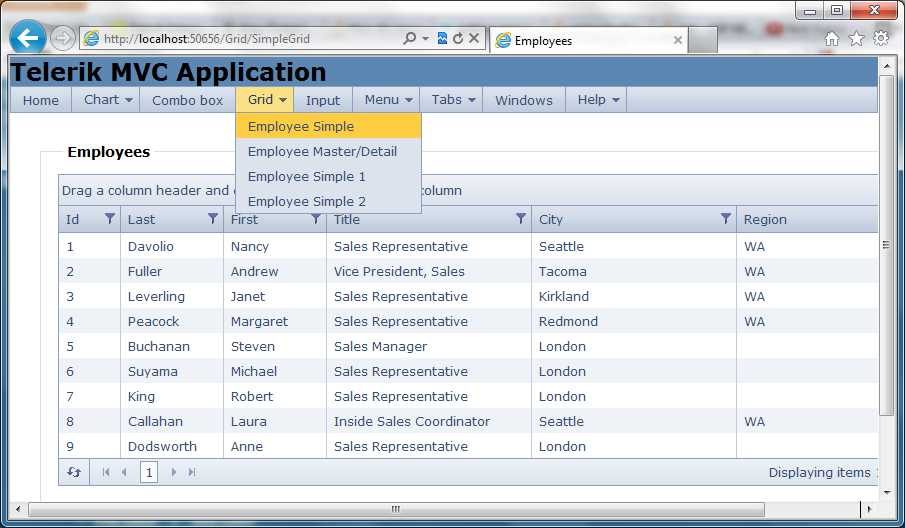Click the vertical scrollbar down arrow
The image size is (905, 528).
pyautogui.click(x=887, y=492)
